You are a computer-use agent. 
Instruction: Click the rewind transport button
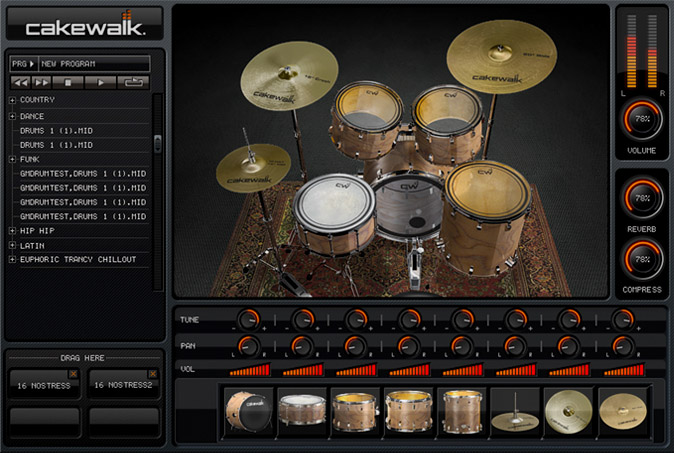(x=21, y=82)
